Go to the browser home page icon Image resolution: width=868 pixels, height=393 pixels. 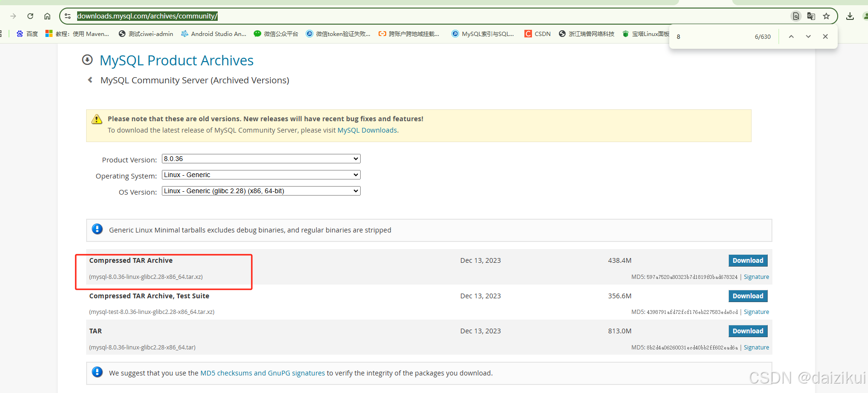47,16
